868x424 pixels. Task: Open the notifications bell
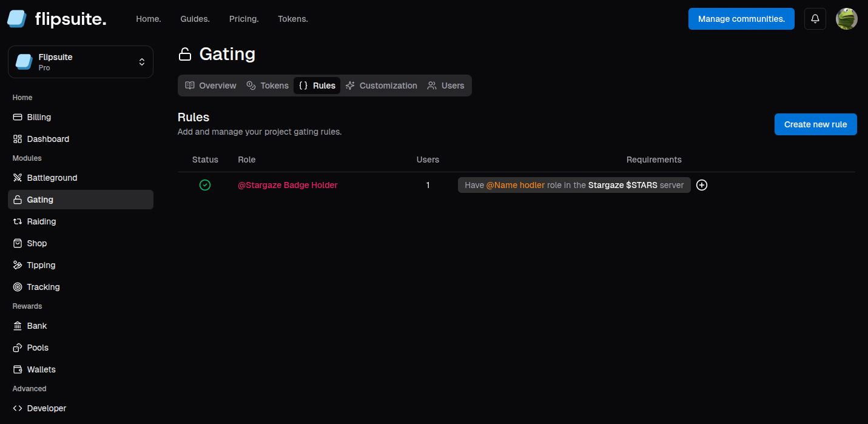pyautogui.click(x=815, y=19)
